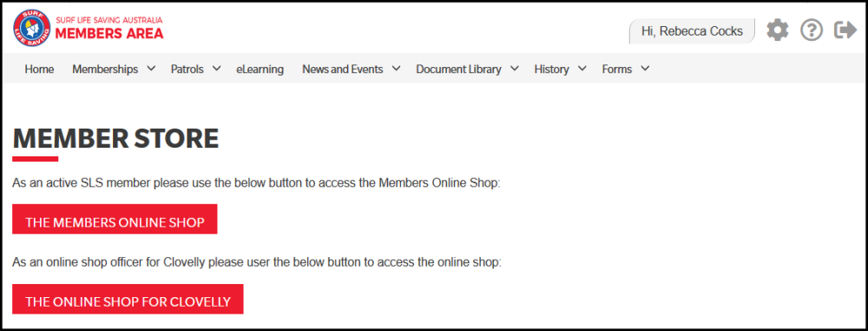
Task: Open settings via the gear icon
Action: [777, 30]
